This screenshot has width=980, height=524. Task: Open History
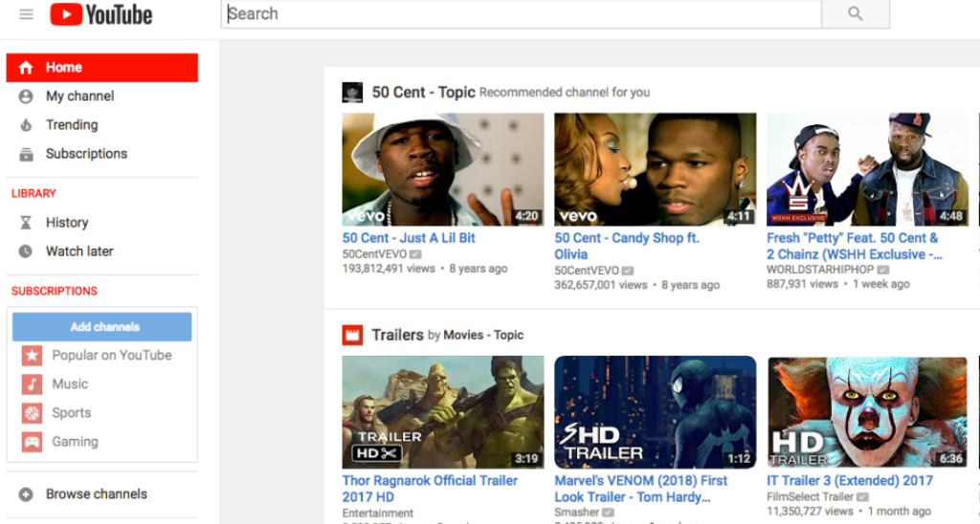pyautogui.click(x=67, y=223)
